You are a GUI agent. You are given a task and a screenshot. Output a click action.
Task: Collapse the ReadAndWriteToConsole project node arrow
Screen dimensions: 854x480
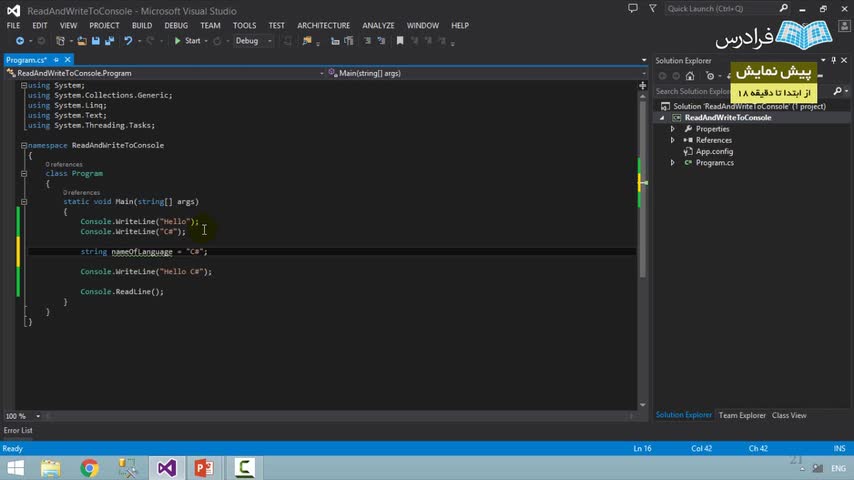[662, 118]
